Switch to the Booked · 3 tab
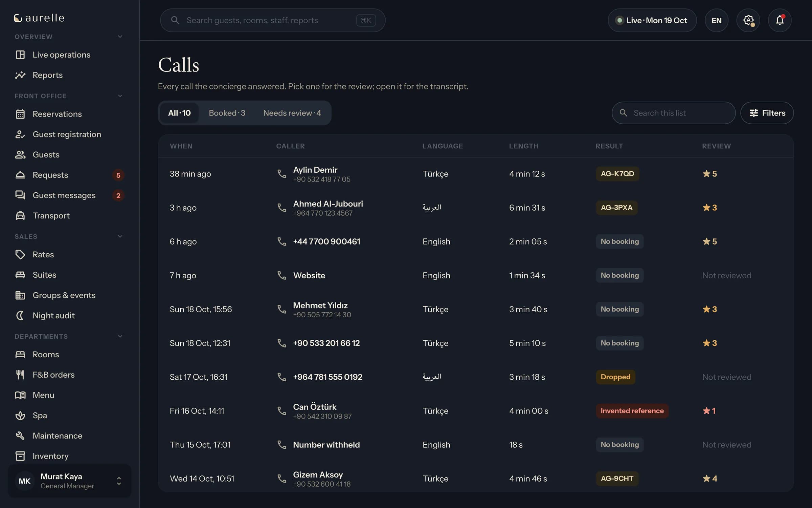Image resolution: width=812 pixels, height=508 pixels. 227,113
